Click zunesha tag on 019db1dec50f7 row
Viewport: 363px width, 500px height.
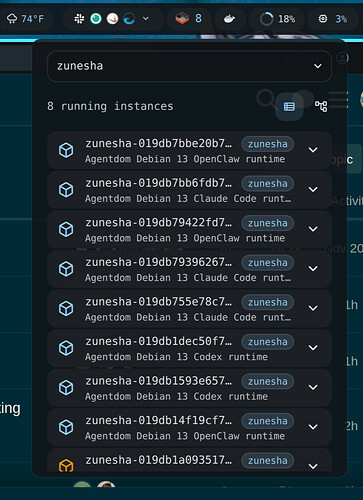tap(268, 342)
